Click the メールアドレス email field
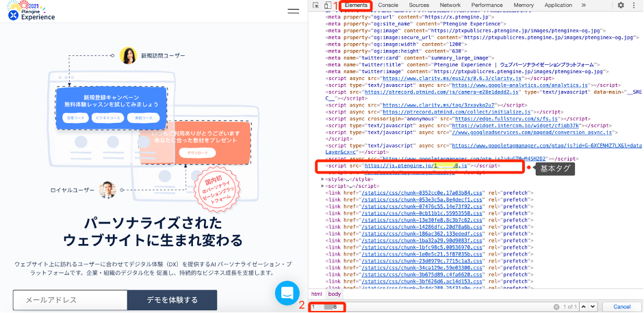 pos(70,300)
